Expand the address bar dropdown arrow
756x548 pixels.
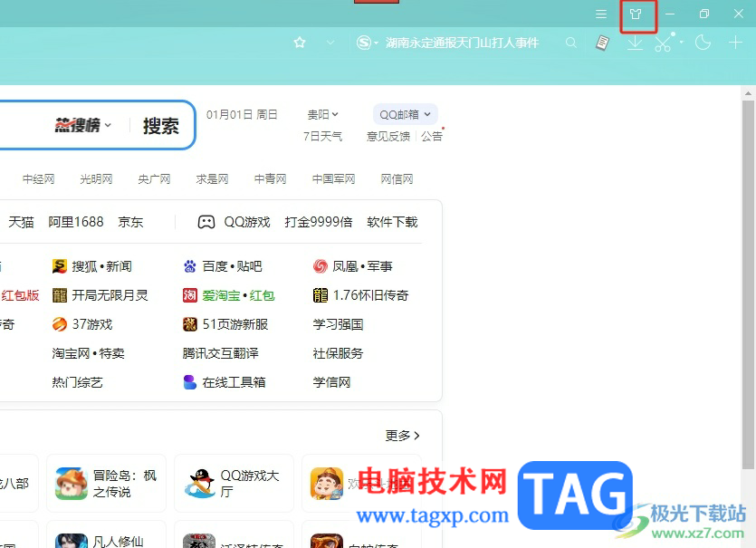330,43
